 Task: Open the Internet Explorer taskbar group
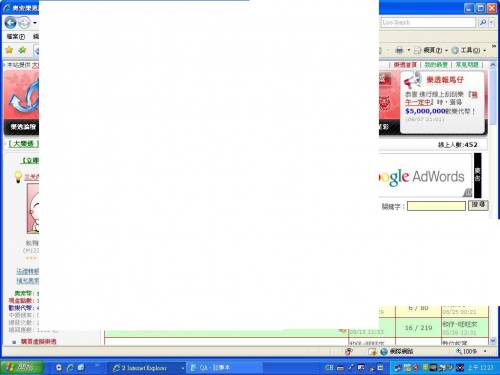[148, 368]
